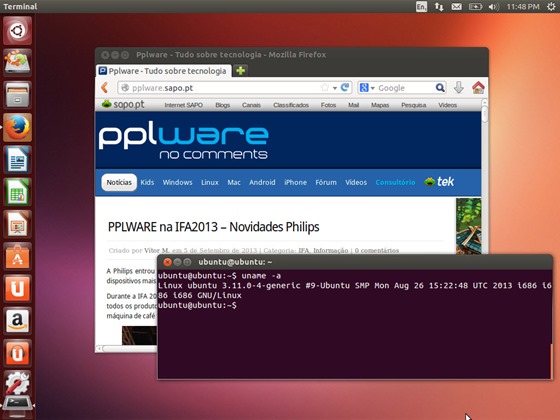This screenshot has height=420, width=560.
Task: Open the Files manager from the launcher
Action: click(18, 95)
